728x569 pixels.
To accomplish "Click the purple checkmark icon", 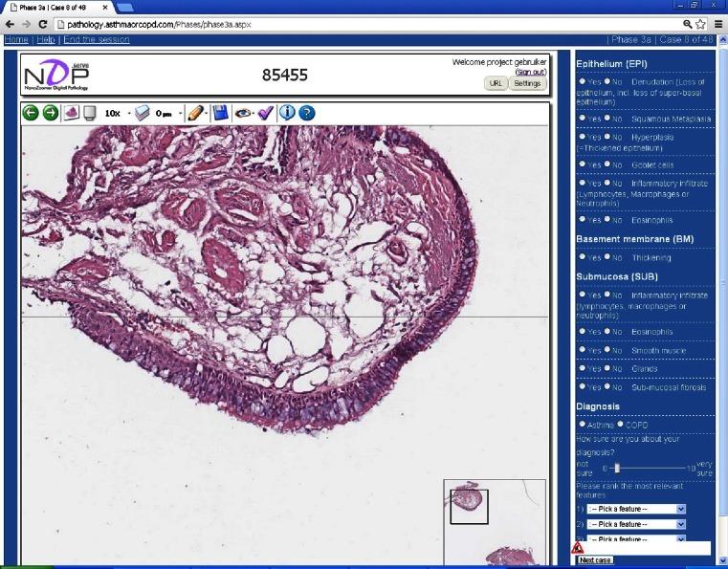I will coord(265,113).
